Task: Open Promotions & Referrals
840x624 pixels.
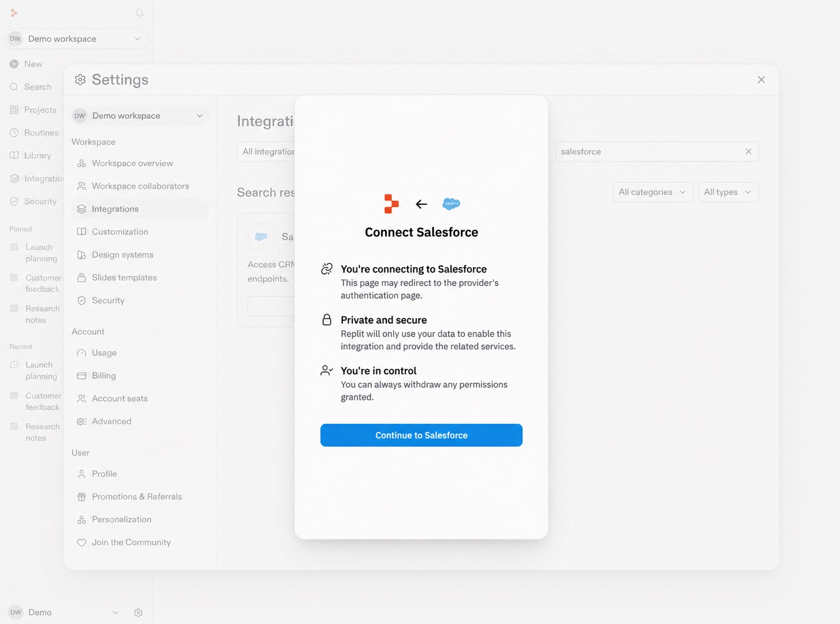Action: click(139, 496)
